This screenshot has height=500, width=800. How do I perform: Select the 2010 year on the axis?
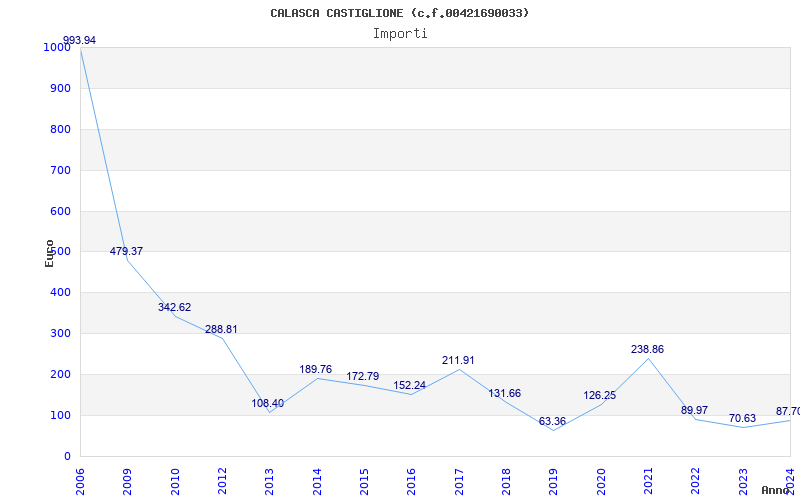(174, 481)
